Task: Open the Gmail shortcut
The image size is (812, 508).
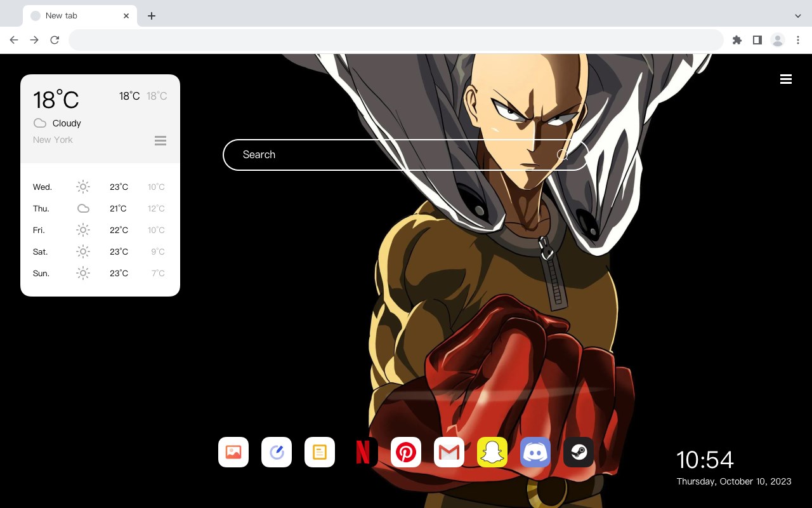Action: 449,452
